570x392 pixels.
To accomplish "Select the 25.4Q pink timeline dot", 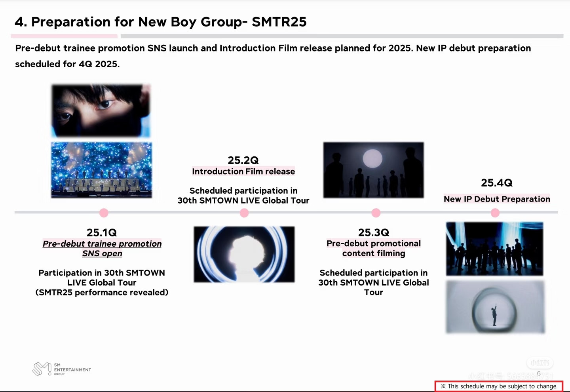I will pos(495,213).
